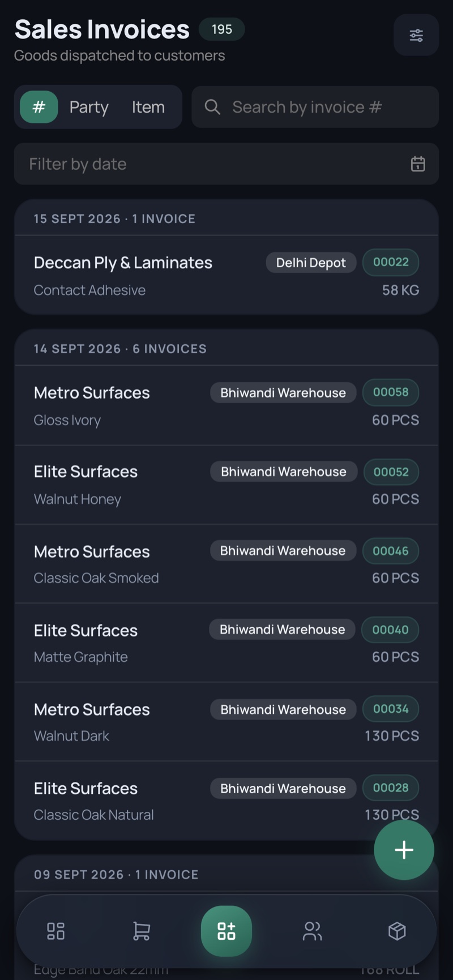Tap the green plus add invoice button
The height and width of the screenshot is (980, 453).
pyautogui.click(x=404, y=850)
